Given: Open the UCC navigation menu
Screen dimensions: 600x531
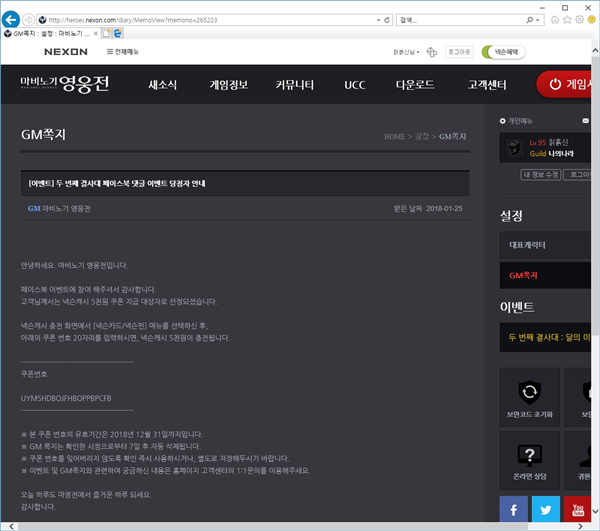Looking at the screenshot, I should point(355,85).
